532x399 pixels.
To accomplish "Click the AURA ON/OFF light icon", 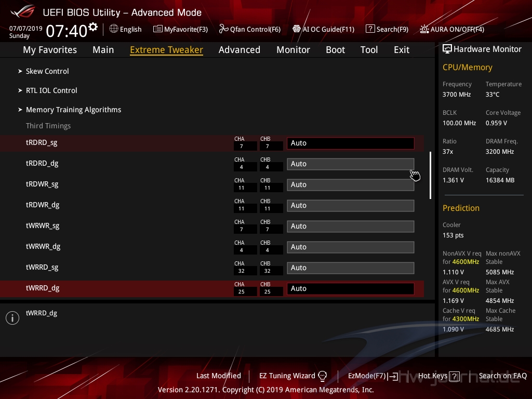I will tap(424, 29).
